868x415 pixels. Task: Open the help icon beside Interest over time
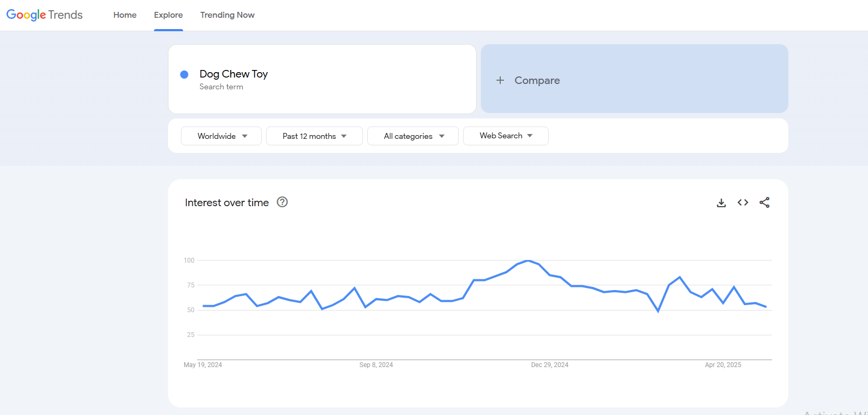pyautogui.click(x=282, y=202)
